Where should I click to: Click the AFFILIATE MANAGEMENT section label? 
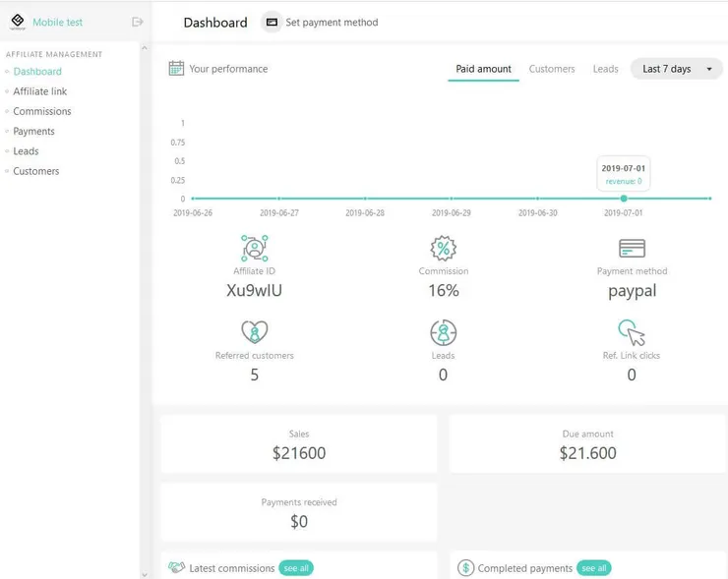54,54
